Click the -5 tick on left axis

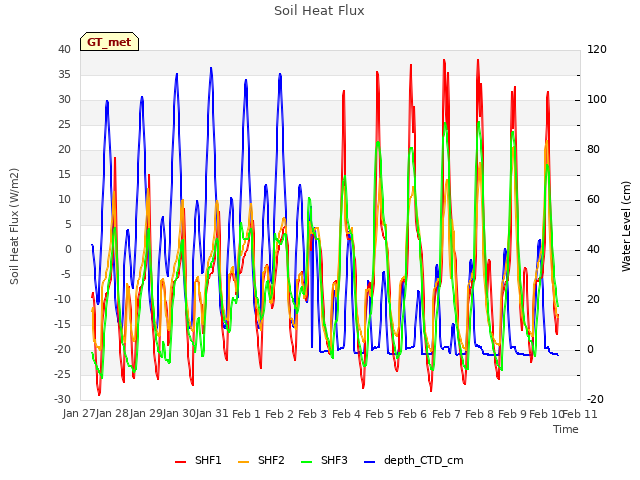click(x=66, y=275)
